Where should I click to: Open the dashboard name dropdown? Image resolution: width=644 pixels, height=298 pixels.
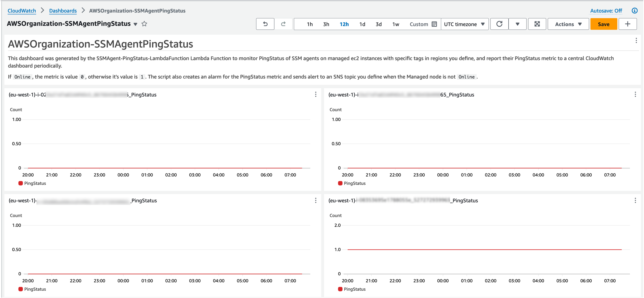[135, 24]
